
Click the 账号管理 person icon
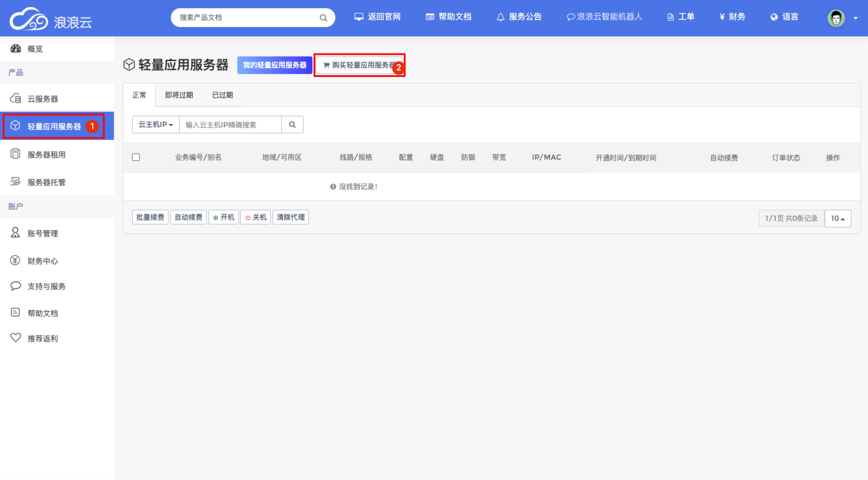click(x=16, y=233)
